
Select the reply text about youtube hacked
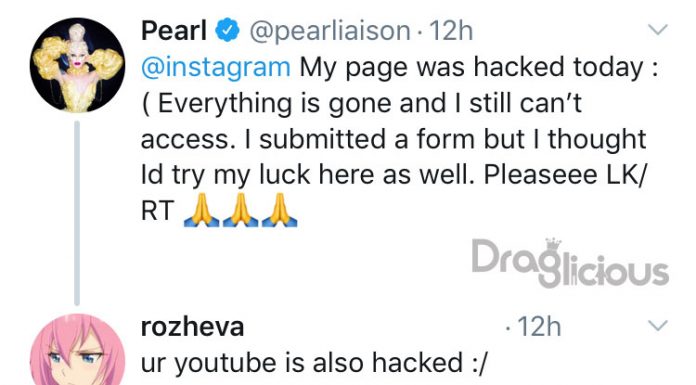point(313,363)
